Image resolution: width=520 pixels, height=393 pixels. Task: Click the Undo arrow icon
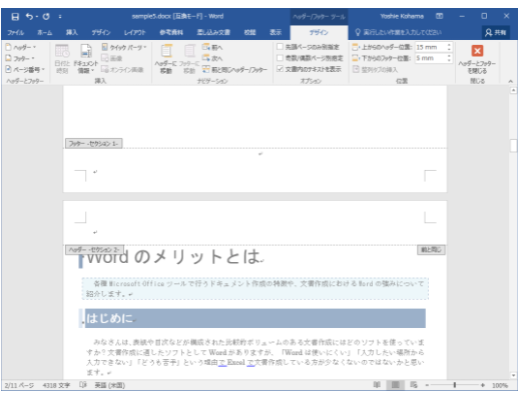click(x=29, y=16)
